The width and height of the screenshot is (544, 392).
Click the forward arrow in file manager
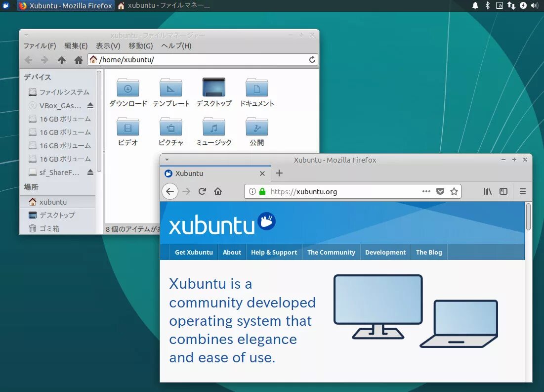[x=44, y=60]
